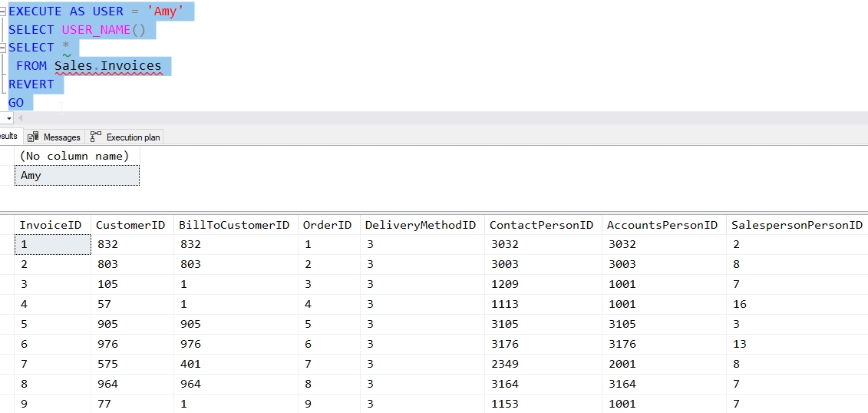Switch to the Messages tab
Viewport: 868px width, 413px height.
pos(54,137)
